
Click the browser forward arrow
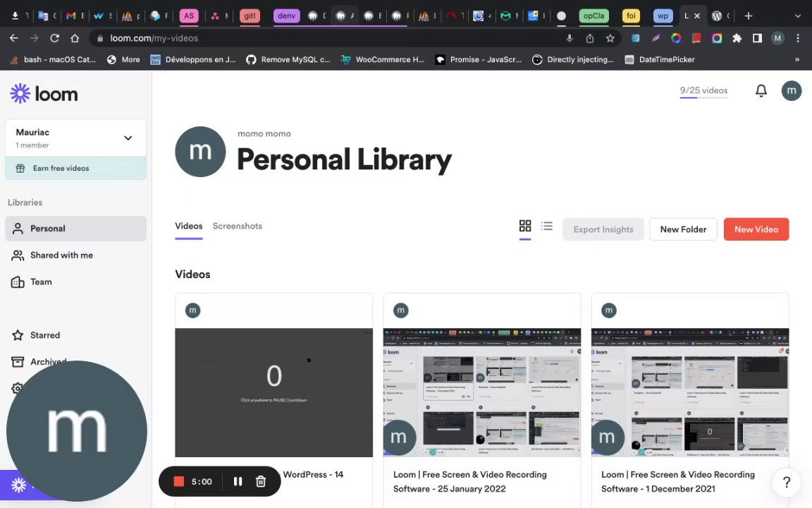point(34,38)
